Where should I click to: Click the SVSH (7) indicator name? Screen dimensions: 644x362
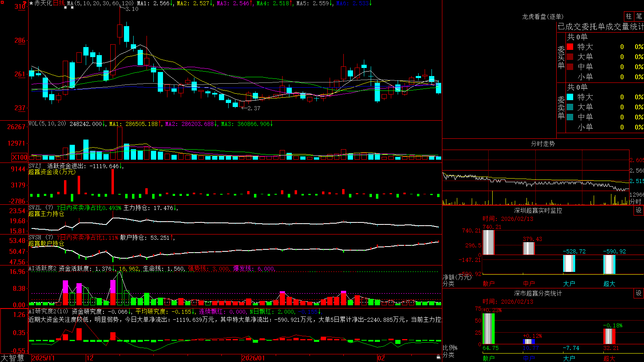click(x=41, y=238)
